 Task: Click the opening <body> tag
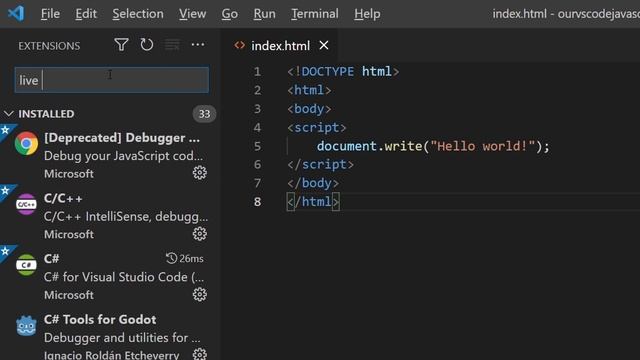(309, 109)
